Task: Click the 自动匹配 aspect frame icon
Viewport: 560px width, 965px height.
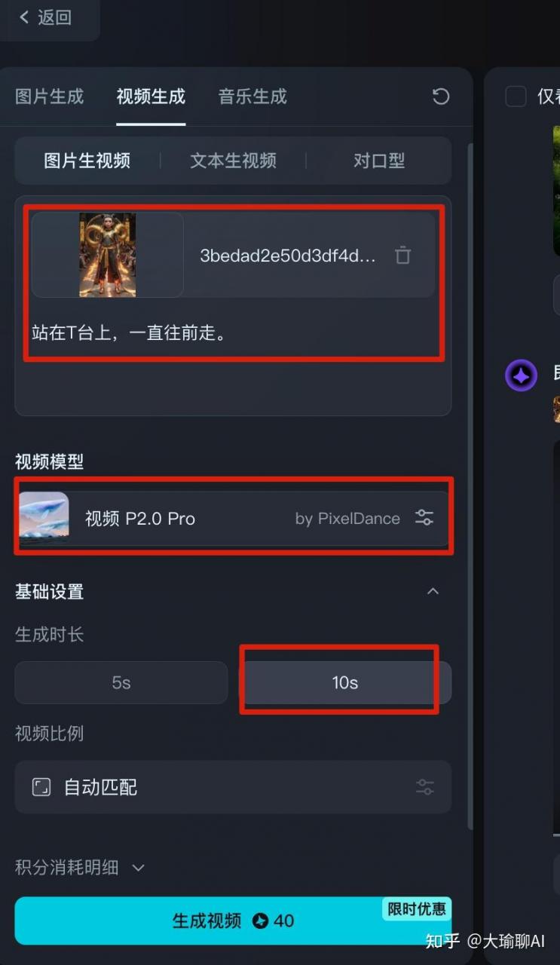Action: click(41, 787)
